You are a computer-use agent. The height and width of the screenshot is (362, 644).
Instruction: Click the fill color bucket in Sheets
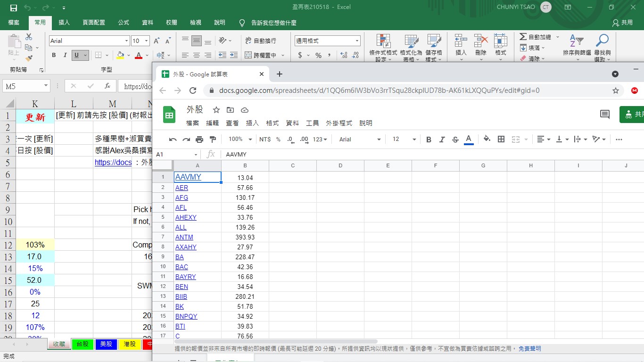coord(487,139)
